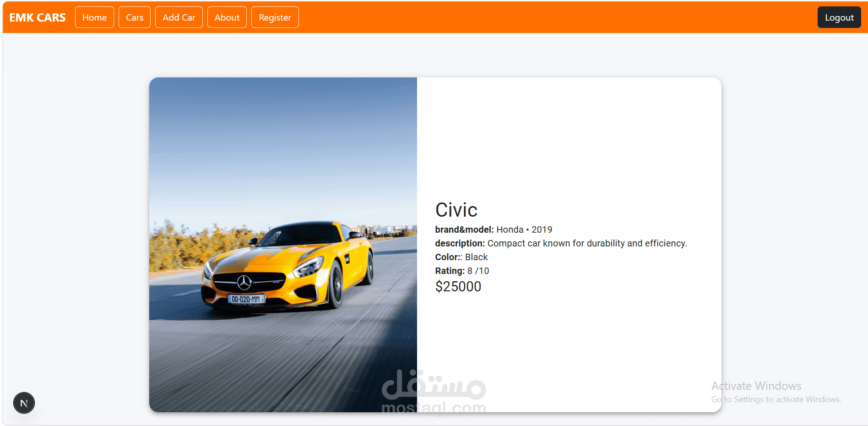This screenshot has width=868, height=426.
Task: Click the yellow Mercedes car image
Action: (x=283, y=245)
